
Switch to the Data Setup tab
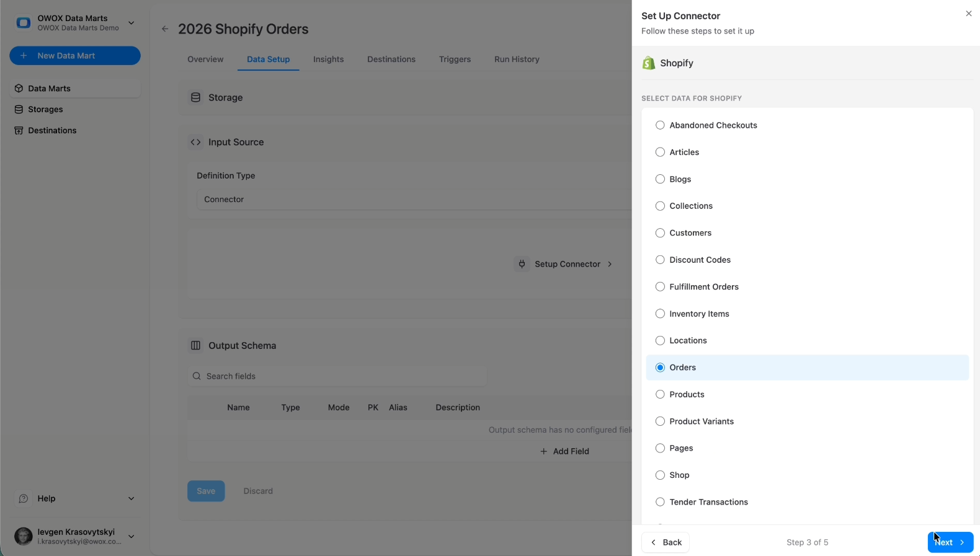point(268,60)
